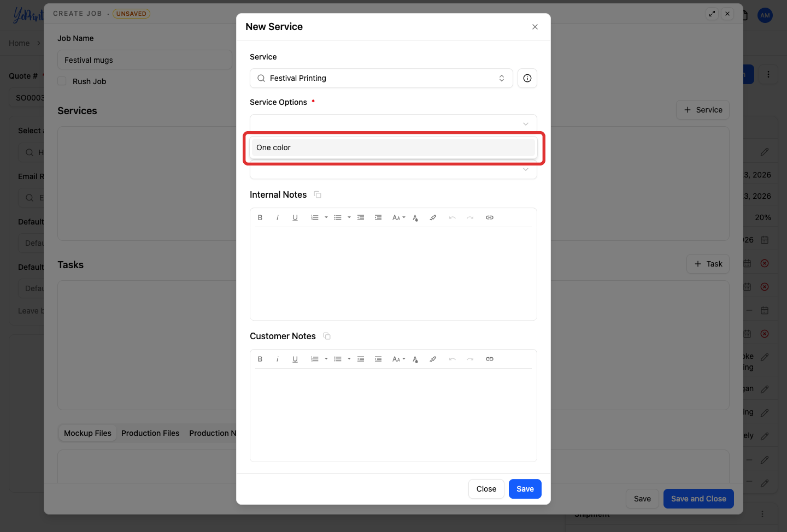Click redo in Internal Notes toolbar
This screenshot has height=532, width=787.
coord(470,217)
